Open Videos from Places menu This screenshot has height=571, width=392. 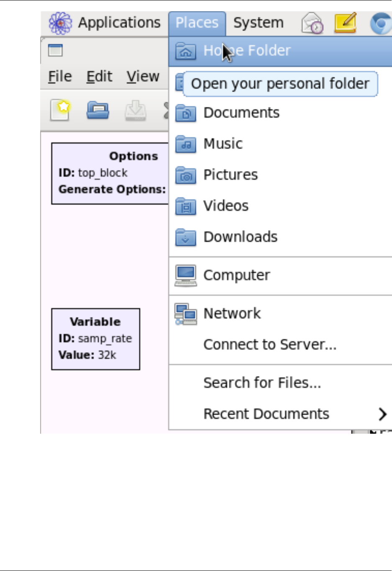tap(280, 206)
